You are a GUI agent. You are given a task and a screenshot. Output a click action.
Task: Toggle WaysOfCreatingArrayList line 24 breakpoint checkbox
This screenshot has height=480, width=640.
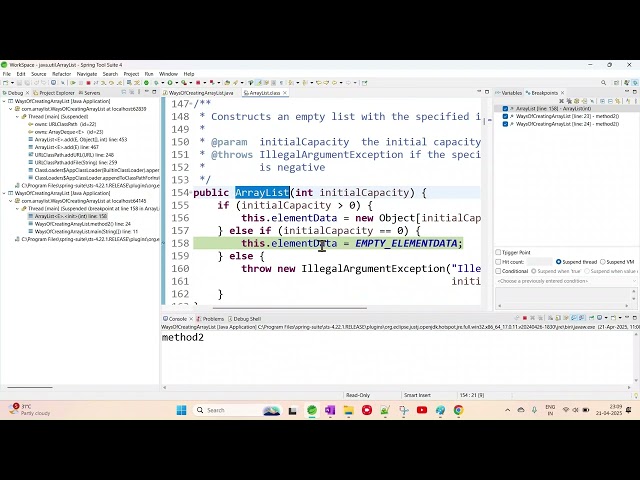(505, 124)
